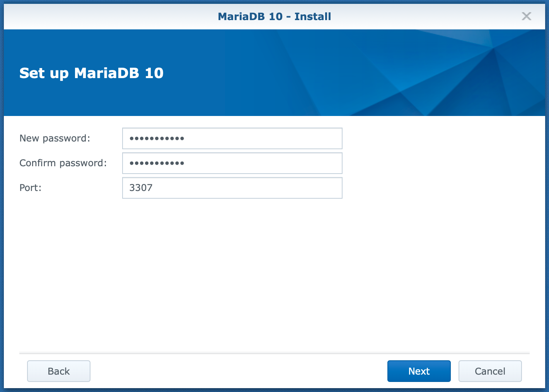The height and width of the screenshot is (392, 549).
Task: Go to the Next setup step
Action: (x=419, y=371)
